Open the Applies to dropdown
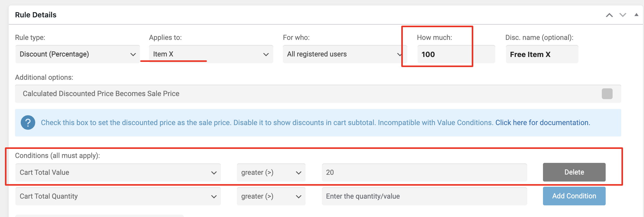This screenshot has height=217, width=644. 211,54
